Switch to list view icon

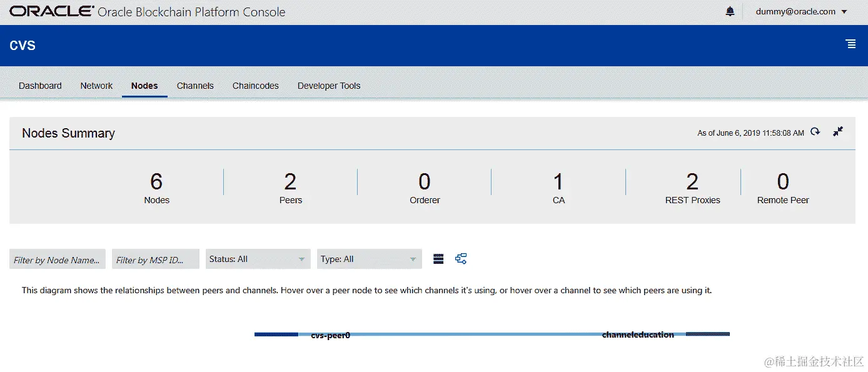tap(438, 259)
